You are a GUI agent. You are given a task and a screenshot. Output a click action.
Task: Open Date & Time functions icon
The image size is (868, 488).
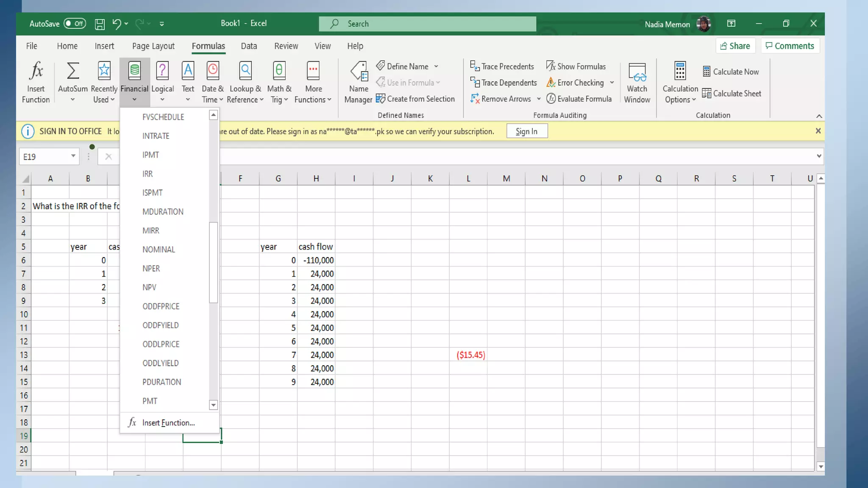pyautogui.click(x=213, y=71)
